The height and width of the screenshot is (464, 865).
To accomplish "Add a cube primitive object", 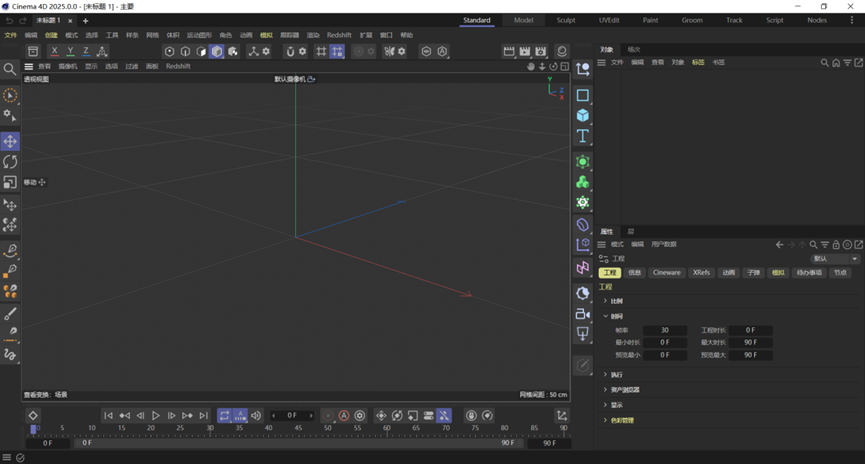I will tap(583, 115).
